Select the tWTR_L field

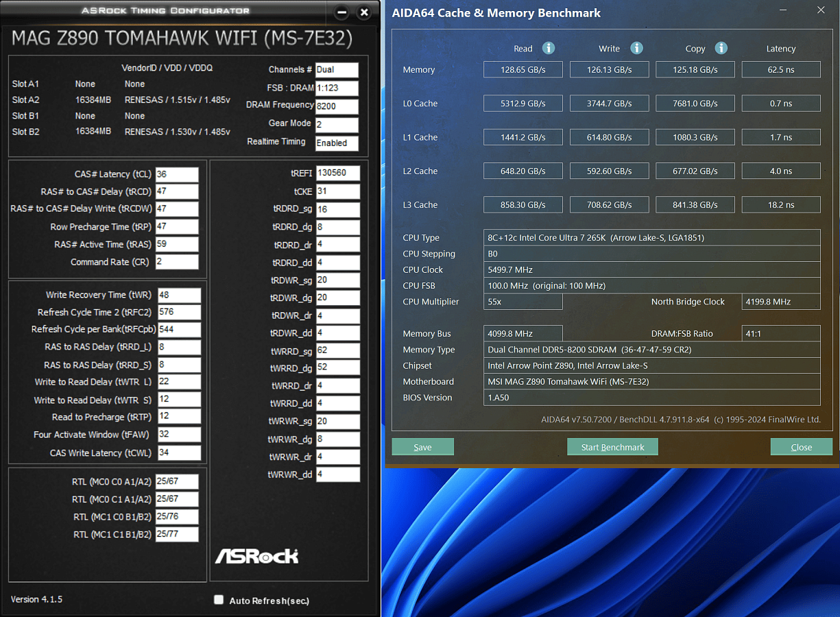click(x=179, y=382)
